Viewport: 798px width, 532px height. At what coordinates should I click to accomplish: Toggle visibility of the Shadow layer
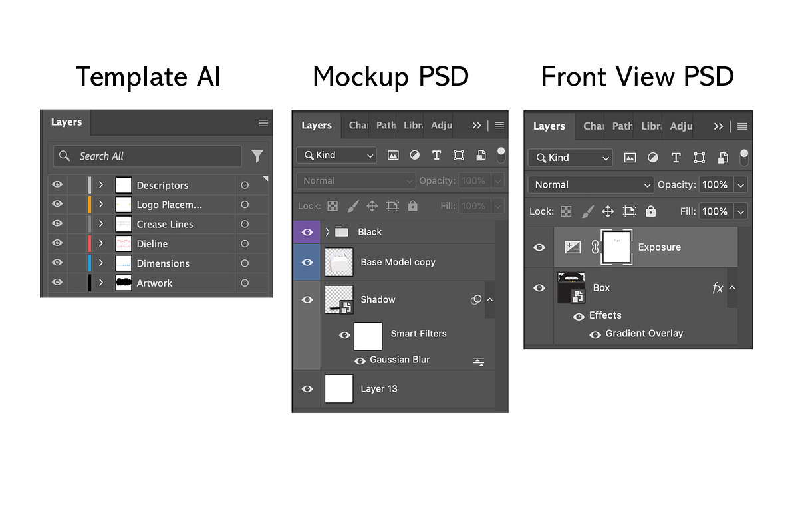click(307, 300)
